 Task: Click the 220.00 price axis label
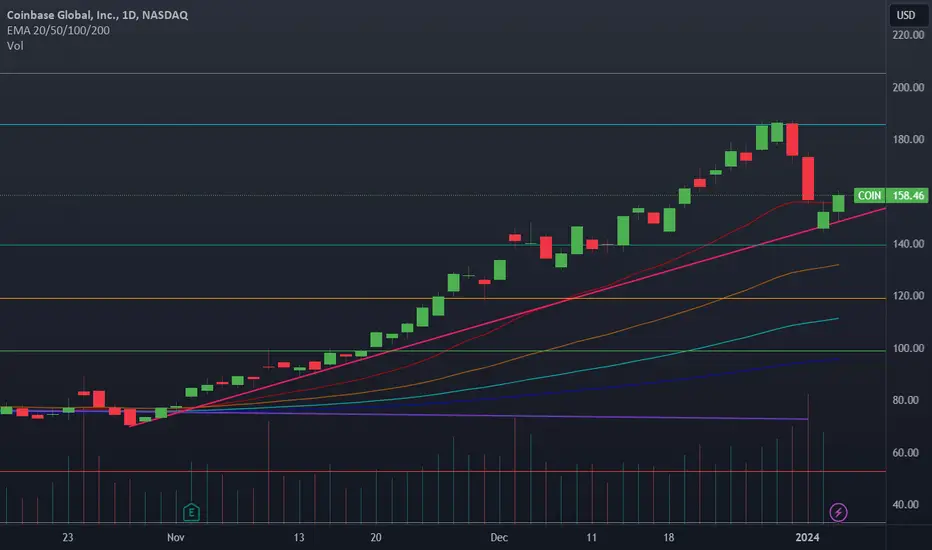coord(908,35)
